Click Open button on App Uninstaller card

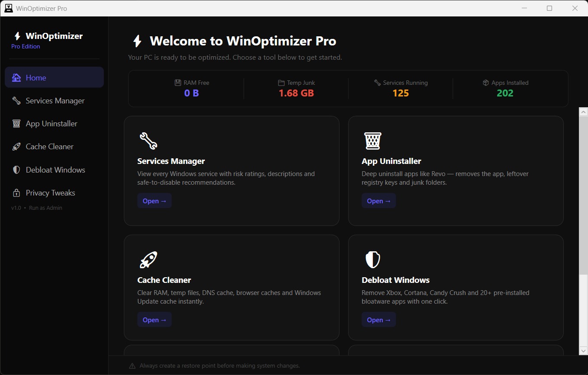[x=379, y=201]
